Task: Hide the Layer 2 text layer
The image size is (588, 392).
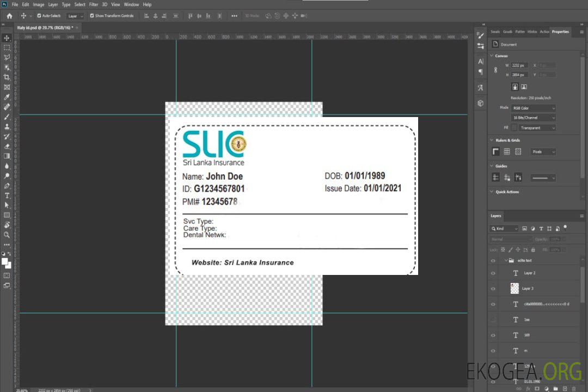Action: tap(493, 273)
